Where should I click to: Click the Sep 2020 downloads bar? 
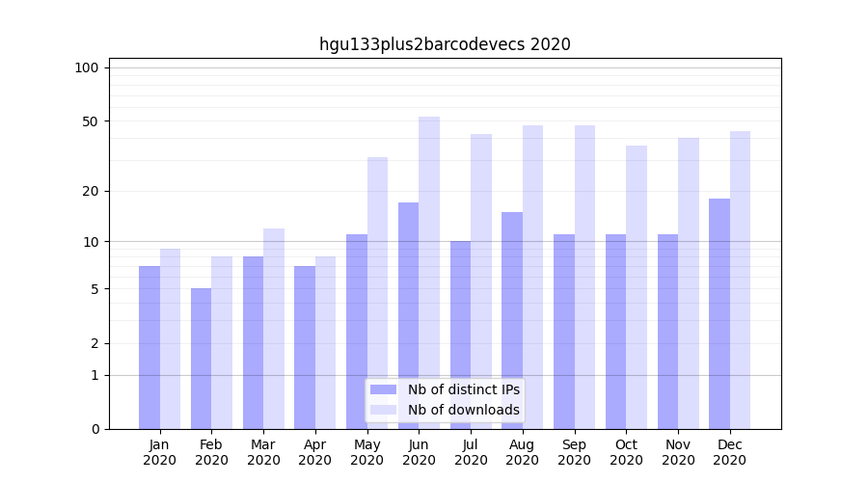point(584,277)
